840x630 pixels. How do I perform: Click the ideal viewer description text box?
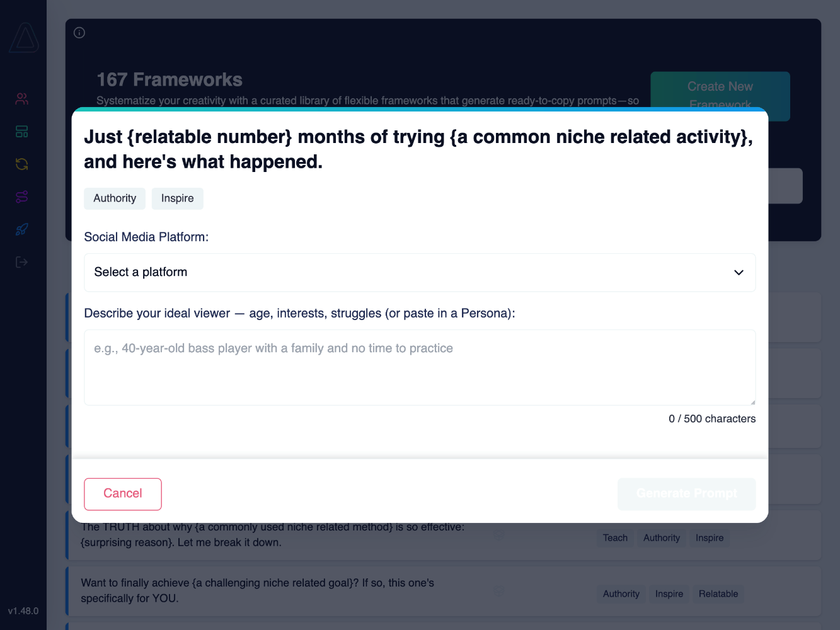pyautogui.click(x=420, y=367)
